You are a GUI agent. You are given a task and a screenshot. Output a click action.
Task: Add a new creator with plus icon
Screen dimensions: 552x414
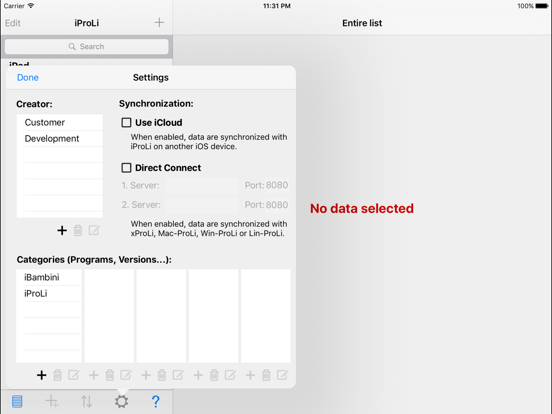(62, 231)
